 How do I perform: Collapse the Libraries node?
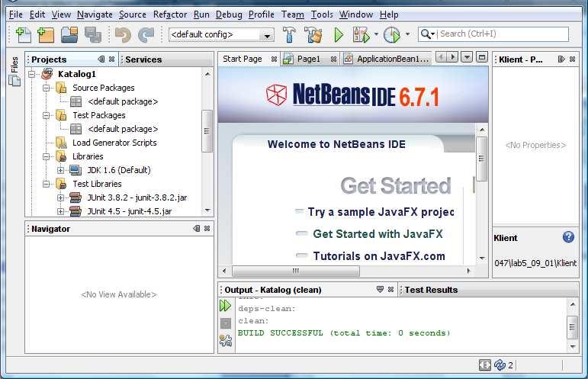pyautogui.click(x=46, y=156)
